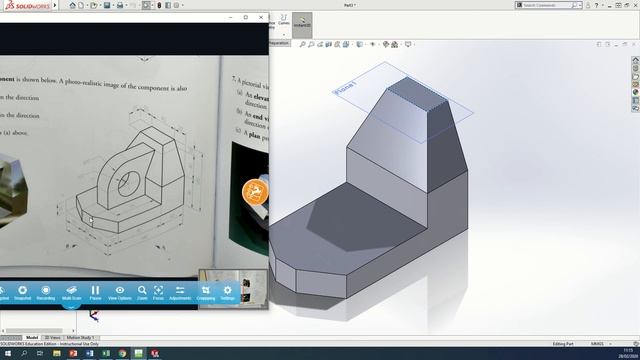Expand the Curves dropdown arrow
Screen dimensions: 640x360
point(284,34)
